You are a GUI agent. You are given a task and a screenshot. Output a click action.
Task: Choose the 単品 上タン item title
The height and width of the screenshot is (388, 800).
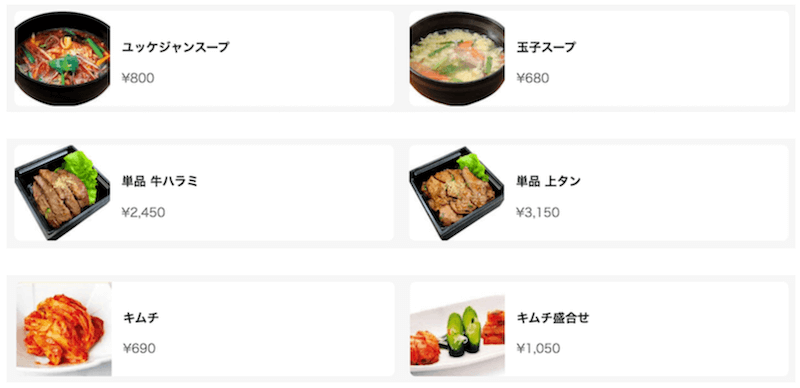click(548, 181)
